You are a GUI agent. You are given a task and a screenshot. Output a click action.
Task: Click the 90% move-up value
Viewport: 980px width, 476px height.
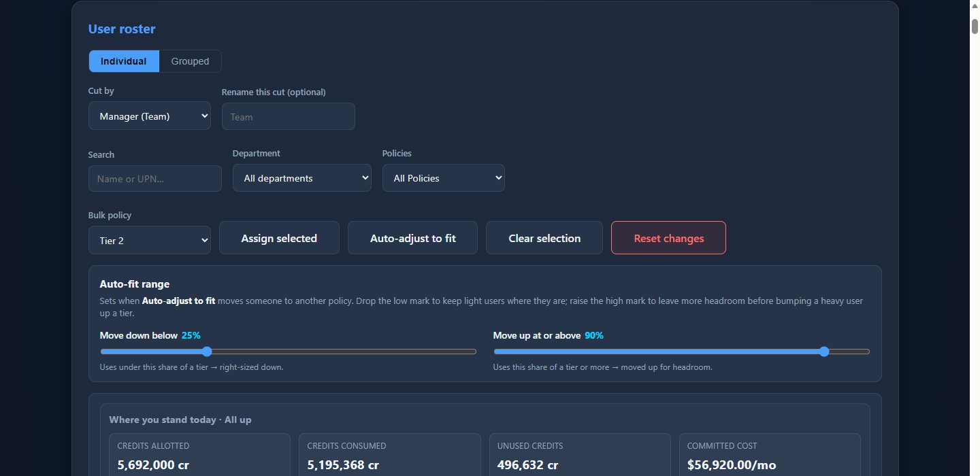coord(594,335)
